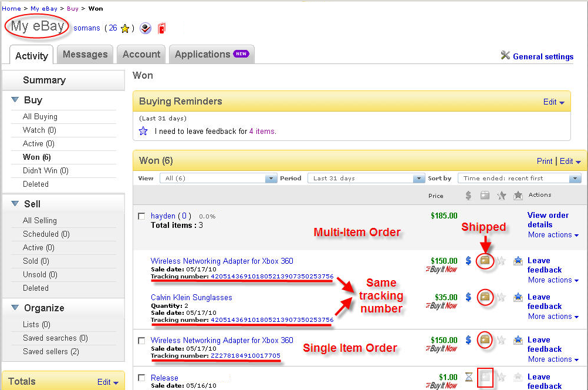The width and height of the screenshot is (588, 390).
Task: Click the red eBay store door icon
Action: 161,28
